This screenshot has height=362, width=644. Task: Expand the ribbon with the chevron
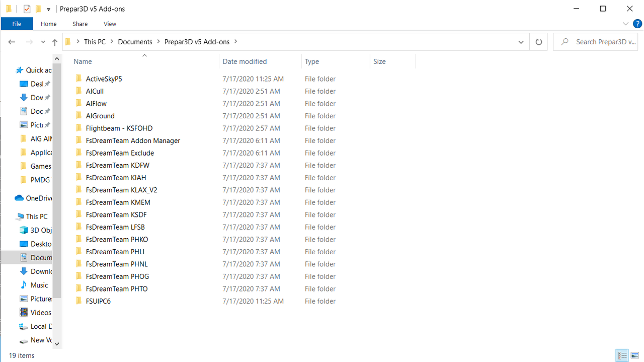coord(626,24)
